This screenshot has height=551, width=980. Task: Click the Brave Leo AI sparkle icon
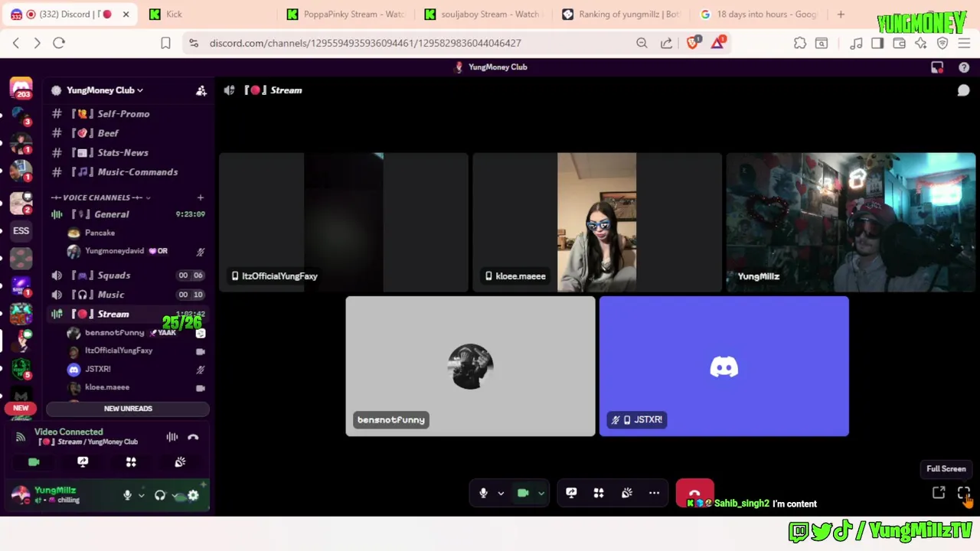[920, 43]
